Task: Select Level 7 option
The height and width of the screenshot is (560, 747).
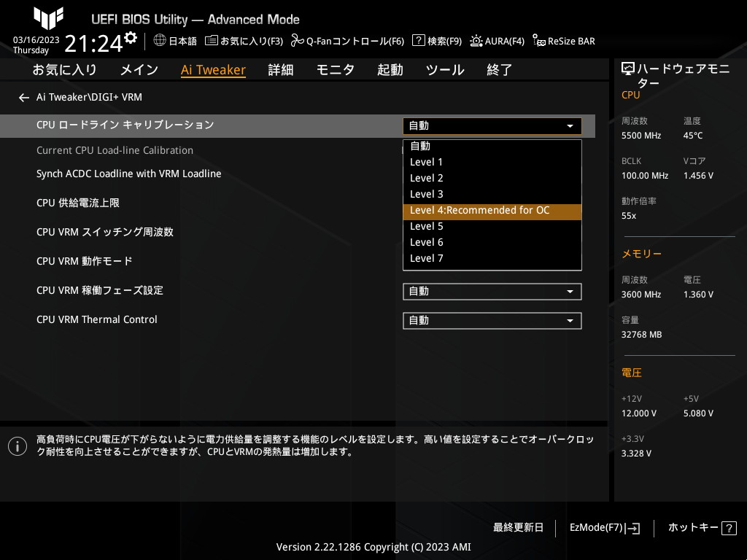Action: 492,259
